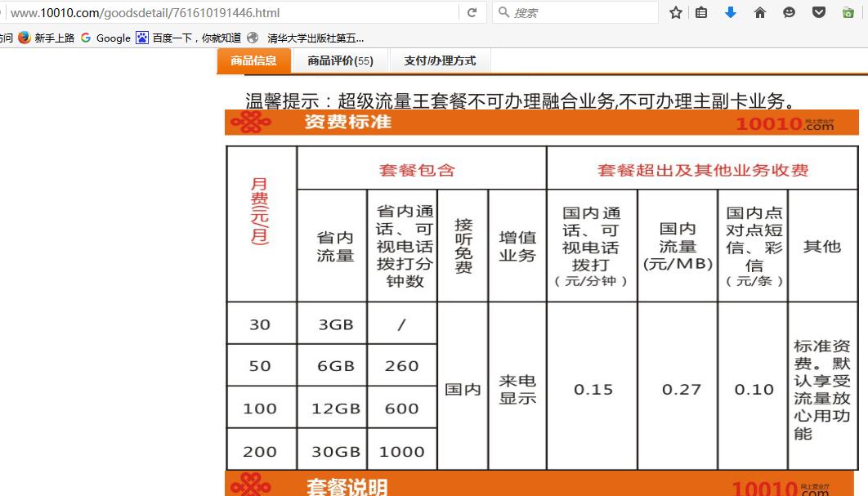Open the 支付/办理方式 tab
868x496 pixels.
(438, 60)
